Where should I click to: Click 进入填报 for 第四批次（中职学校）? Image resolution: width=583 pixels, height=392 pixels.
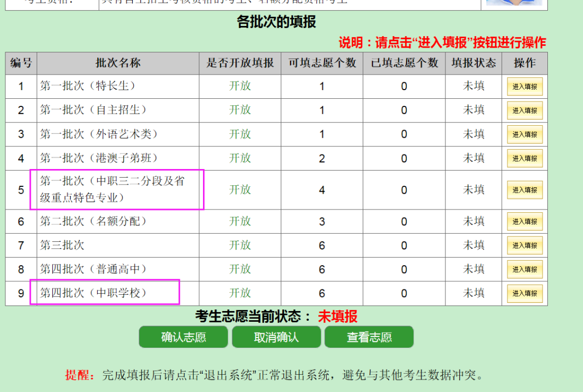click(x=525, y=293)
